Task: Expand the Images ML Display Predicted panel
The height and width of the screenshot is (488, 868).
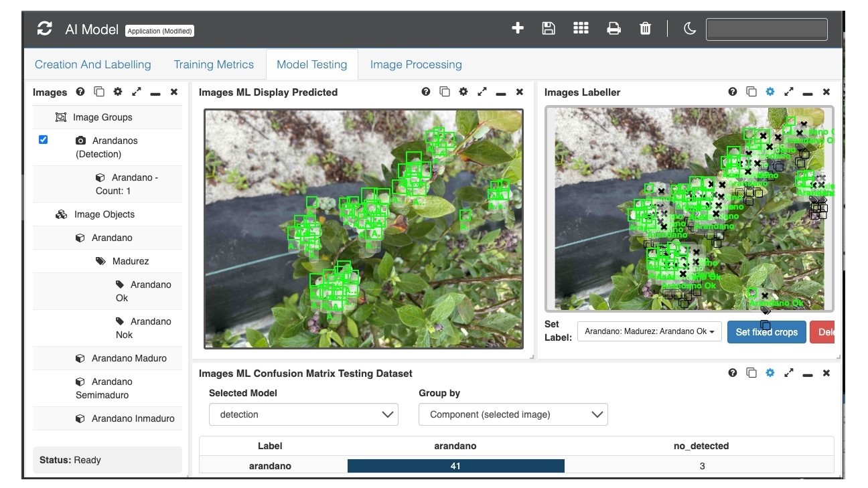Action: [x=482, y=92]
